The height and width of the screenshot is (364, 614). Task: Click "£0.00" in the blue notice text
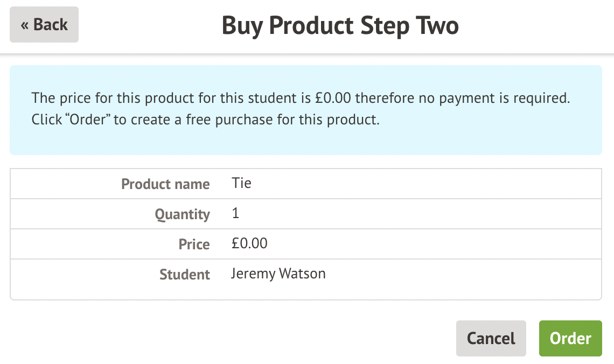click(334, 99)
